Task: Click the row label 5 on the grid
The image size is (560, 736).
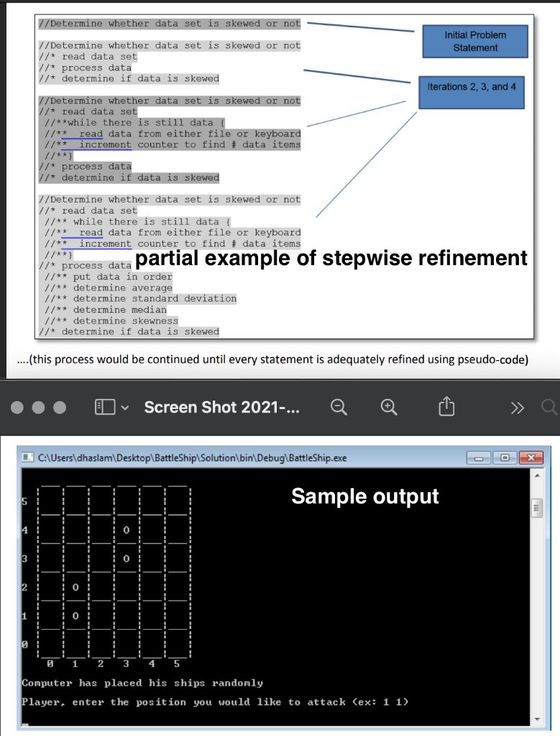Action: point(24,501)
